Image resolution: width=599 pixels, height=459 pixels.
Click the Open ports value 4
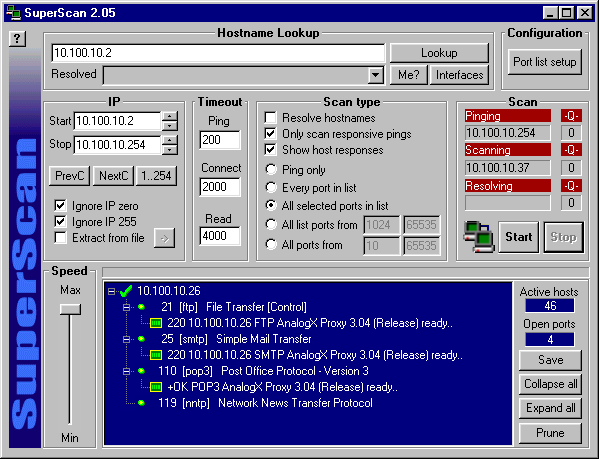click(550, 339)
